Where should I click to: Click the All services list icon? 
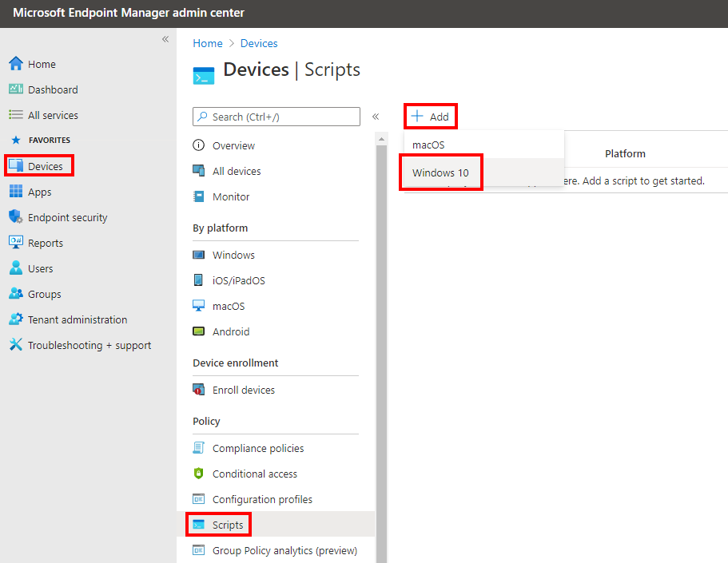pos(16,114)
